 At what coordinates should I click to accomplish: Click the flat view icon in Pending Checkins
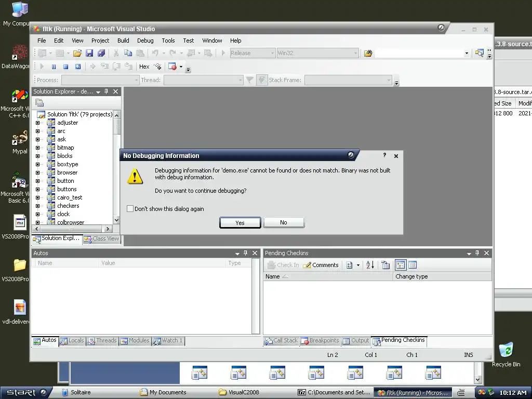[413, 265]
